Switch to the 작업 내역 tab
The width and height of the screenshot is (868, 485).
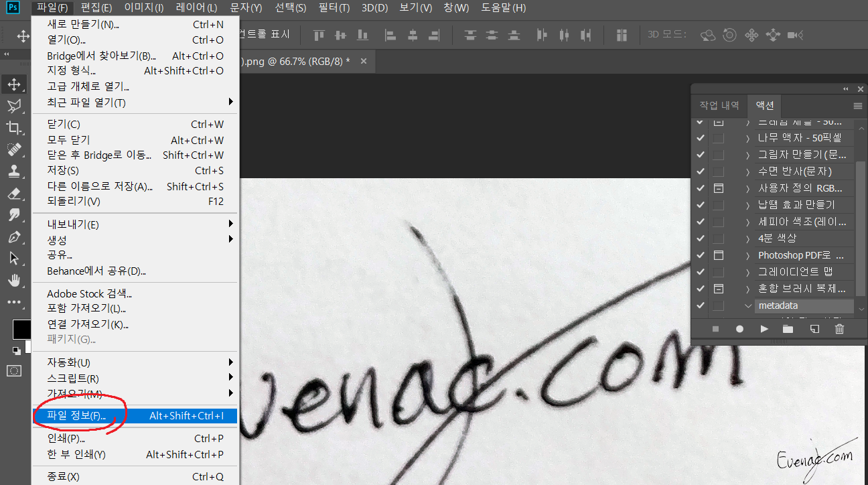click(x=719, y=105)
